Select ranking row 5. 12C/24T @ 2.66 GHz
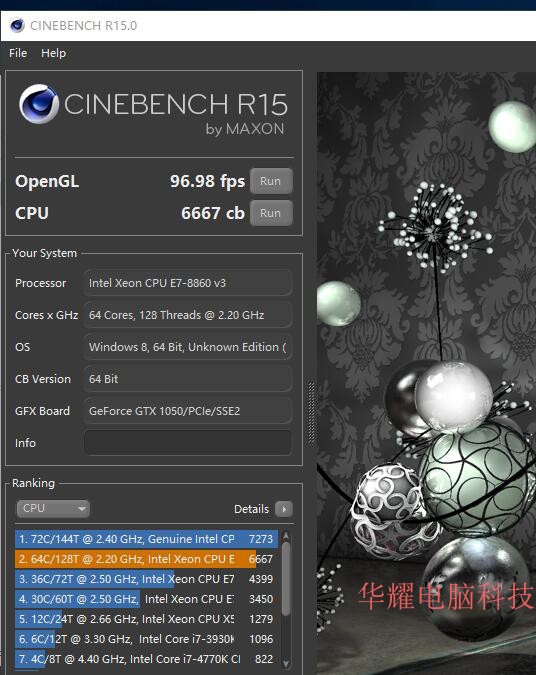The width and height of the screenshot is (536, 675). coord(146,619)
